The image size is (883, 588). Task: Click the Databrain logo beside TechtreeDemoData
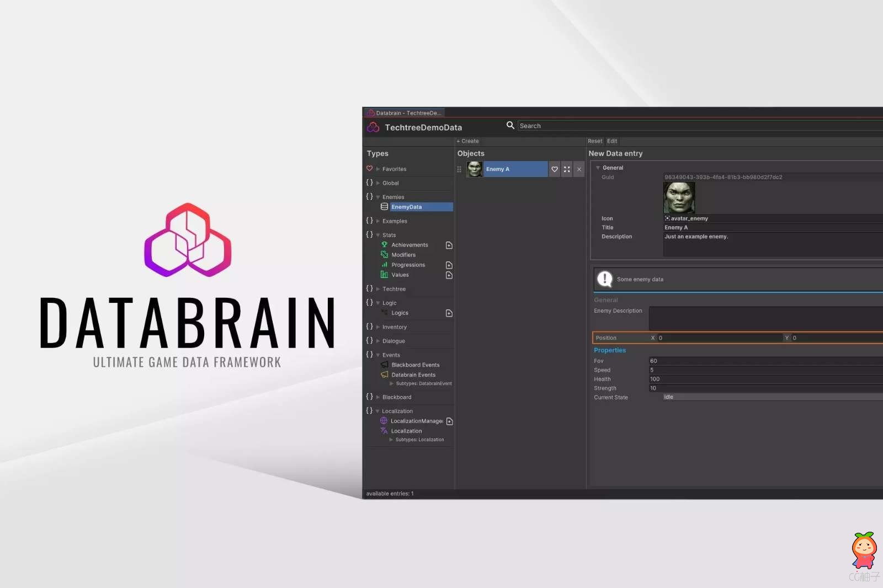pyautogui.click(x=373, y=127)
